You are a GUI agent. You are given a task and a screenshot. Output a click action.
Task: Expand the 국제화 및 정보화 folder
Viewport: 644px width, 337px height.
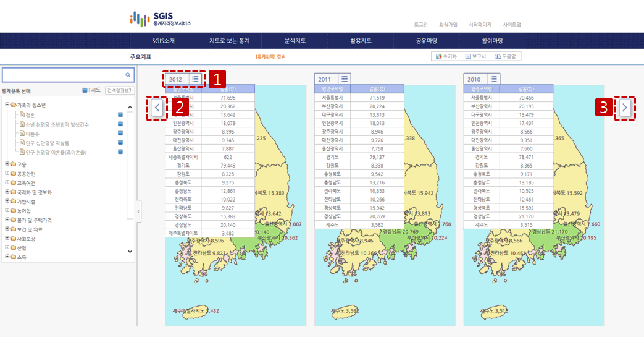click(x=7, y=192)
